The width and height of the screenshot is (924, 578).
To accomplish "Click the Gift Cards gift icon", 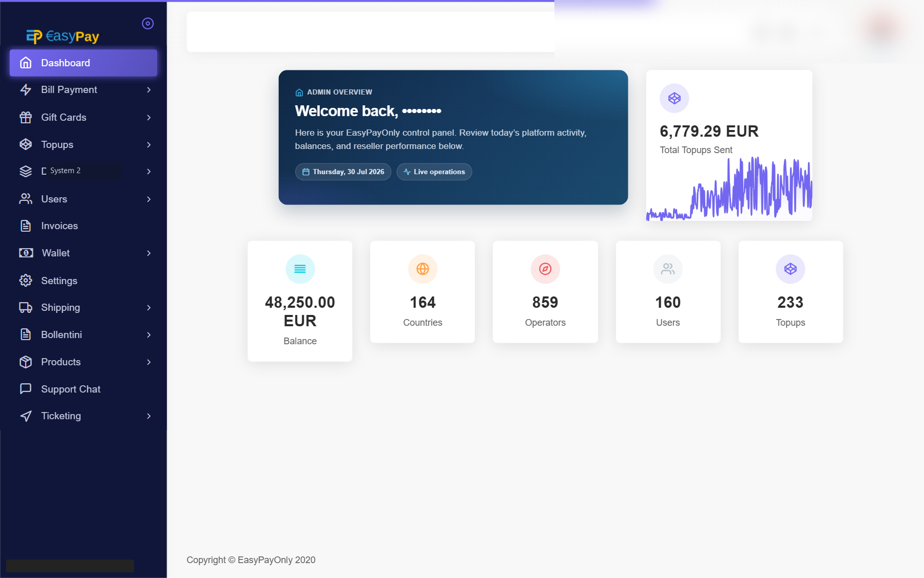I will click(x=26, y=117).
